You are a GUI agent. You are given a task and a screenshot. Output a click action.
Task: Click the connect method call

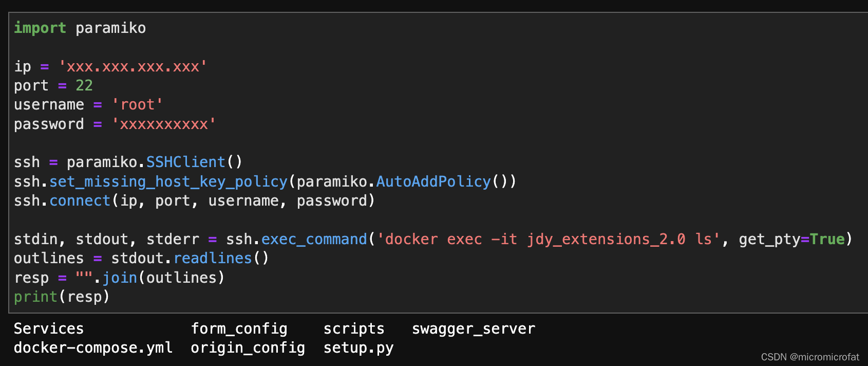(x=80, y=201)
